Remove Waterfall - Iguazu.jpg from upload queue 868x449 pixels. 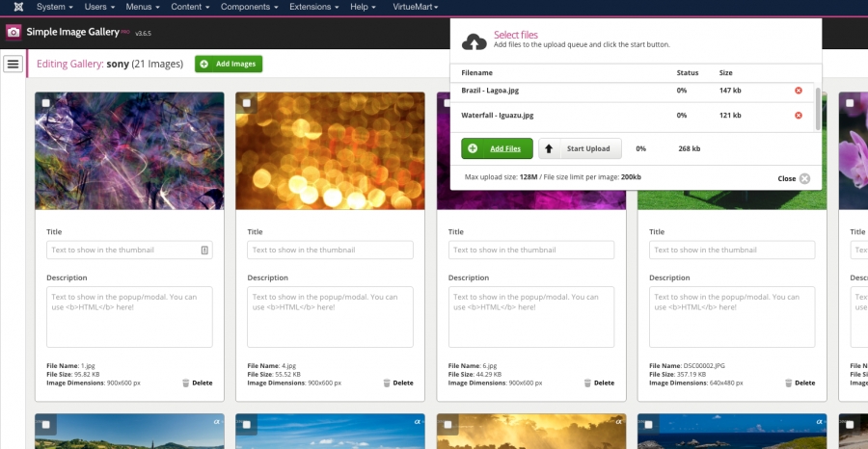point(799,115)
